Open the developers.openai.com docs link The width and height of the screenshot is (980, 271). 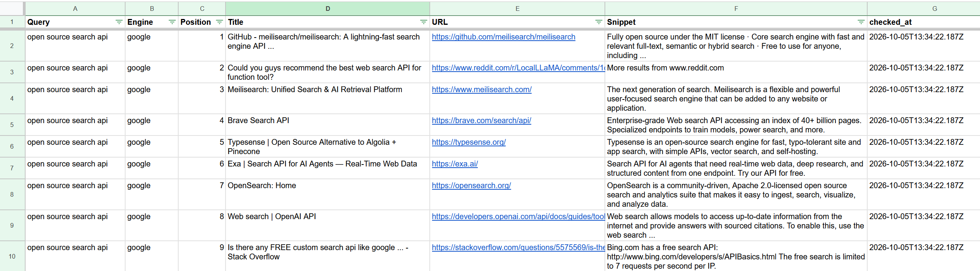click(x=518, y=216)
